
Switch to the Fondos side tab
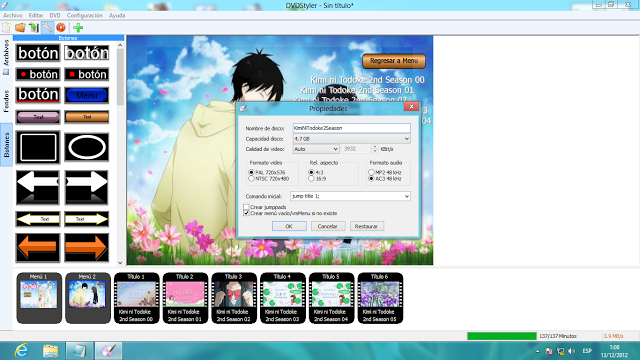6,101
